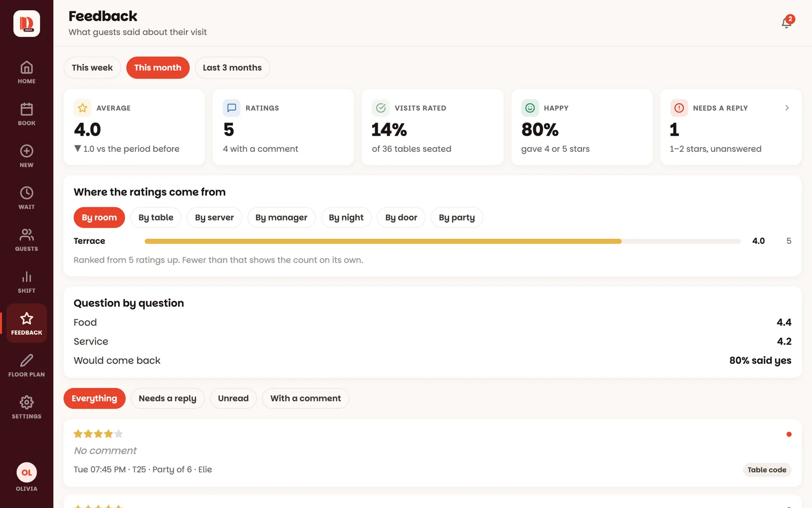Expand the Needs a Reply card chevron
Screen dimensions: 812x508
tap(787, 108)
